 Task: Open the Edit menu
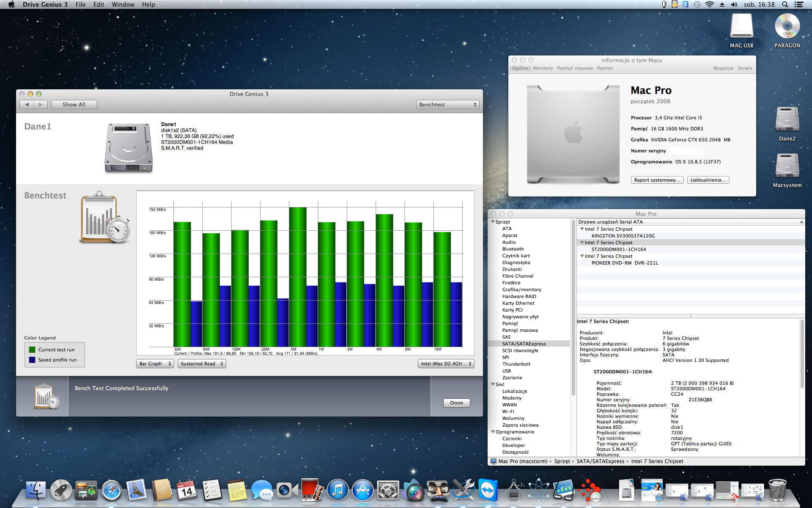99,5
